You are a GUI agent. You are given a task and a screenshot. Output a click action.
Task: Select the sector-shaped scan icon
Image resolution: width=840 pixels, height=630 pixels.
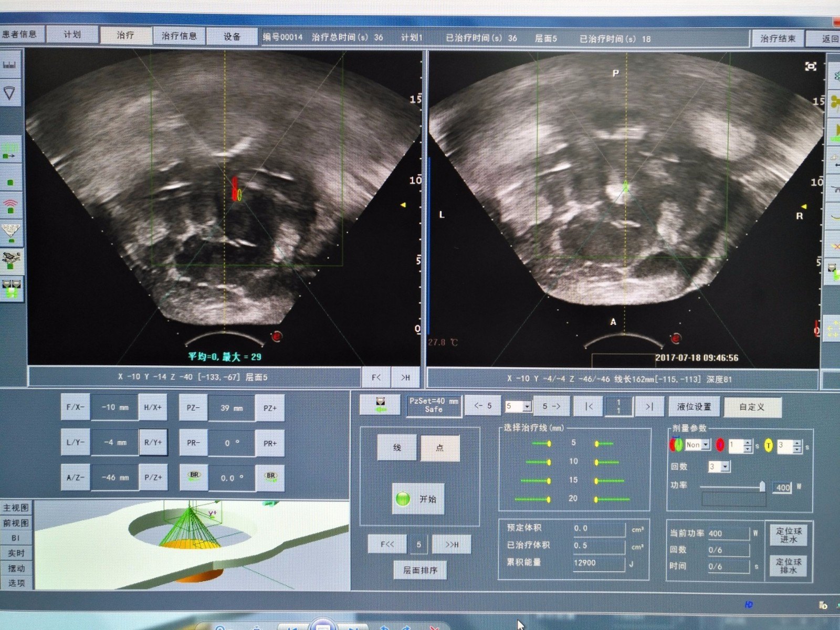[10, 93]
